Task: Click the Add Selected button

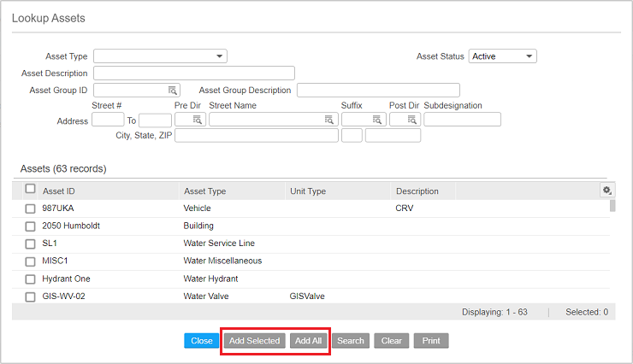Action: (254, 341)
